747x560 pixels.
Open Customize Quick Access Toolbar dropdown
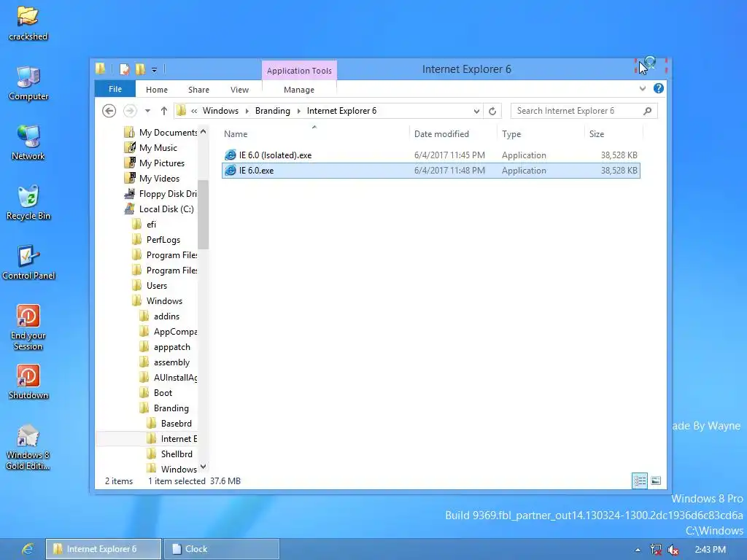(x=155, y=70)
